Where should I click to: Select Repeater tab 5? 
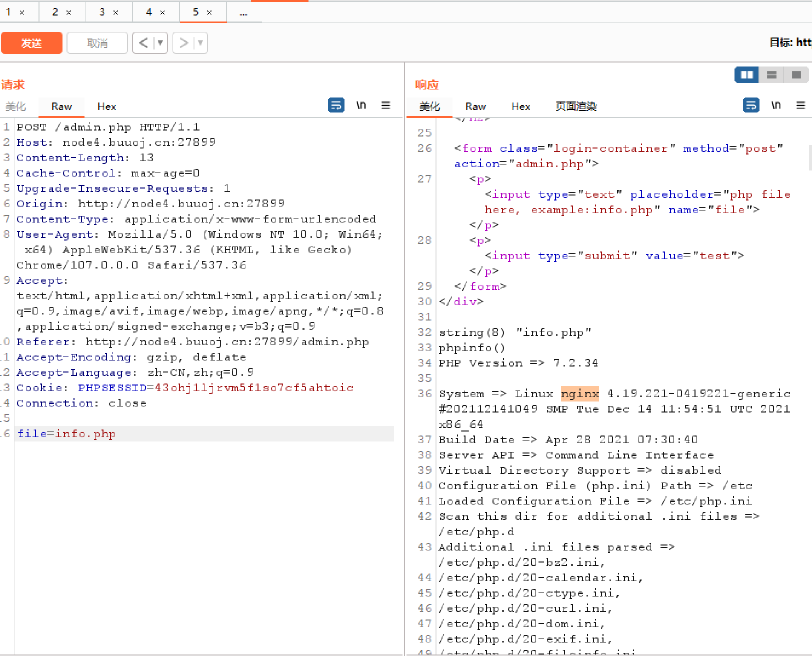[x=196, y=12]
